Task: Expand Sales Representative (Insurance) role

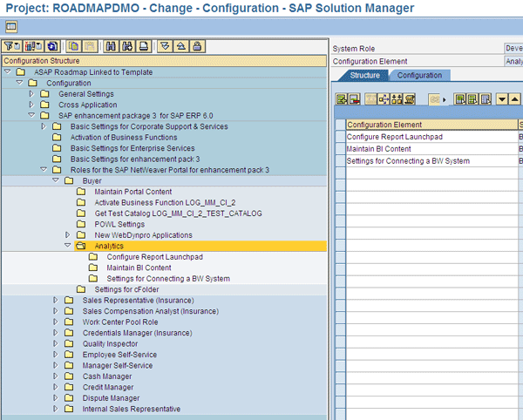Action: click(56, 300)
